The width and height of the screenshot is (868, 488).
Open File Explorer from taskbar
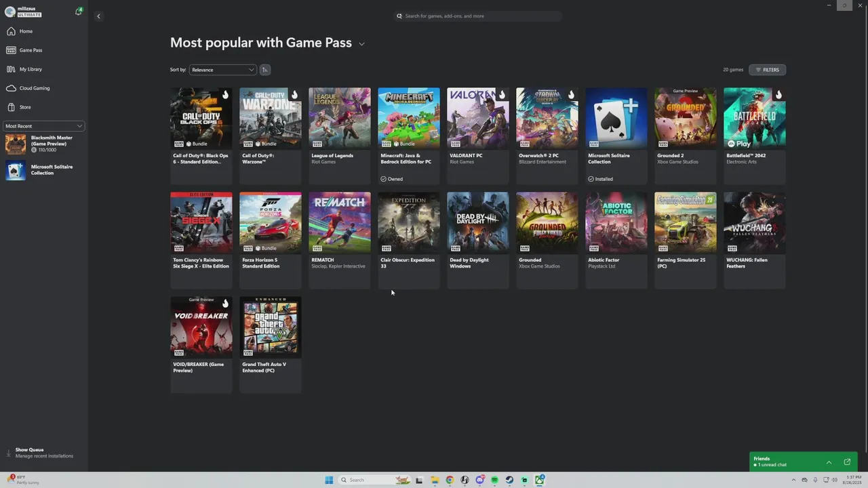[x=435, y=480]
